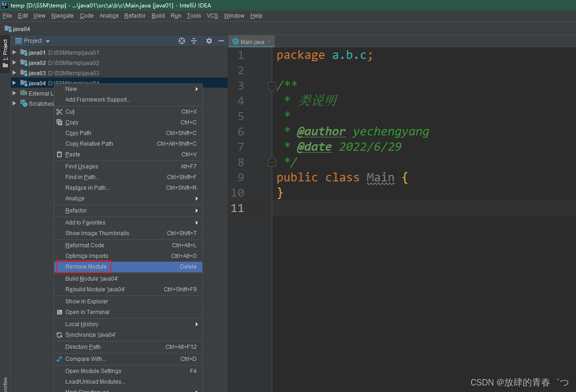Select Copy Path menu entry
The height and width of the screenshot is (392, 576).
pos(128,133)
